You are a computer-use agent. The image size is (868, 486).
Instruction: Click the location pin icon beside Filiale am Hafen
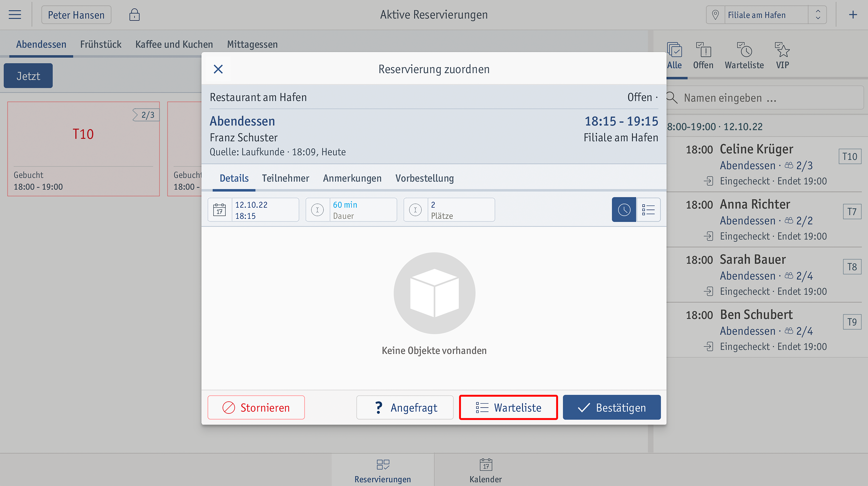(715, 15)
